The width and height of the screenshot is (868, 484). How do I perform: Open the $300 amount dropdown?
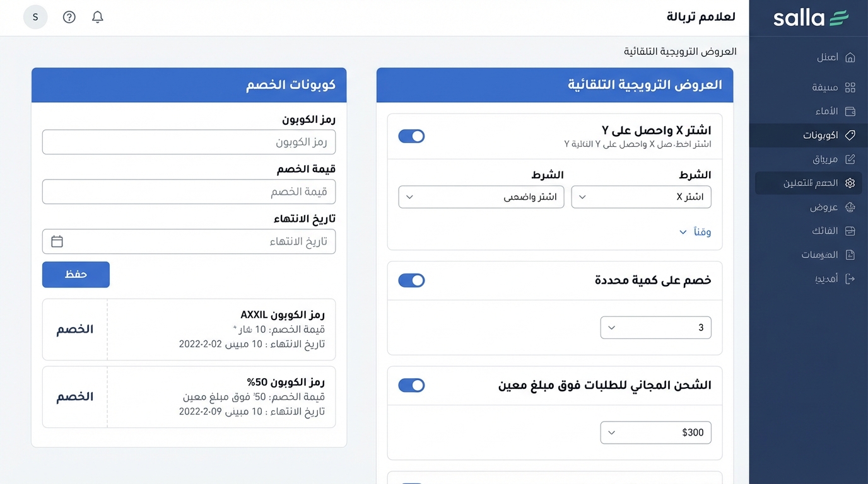tap(655, 432)
